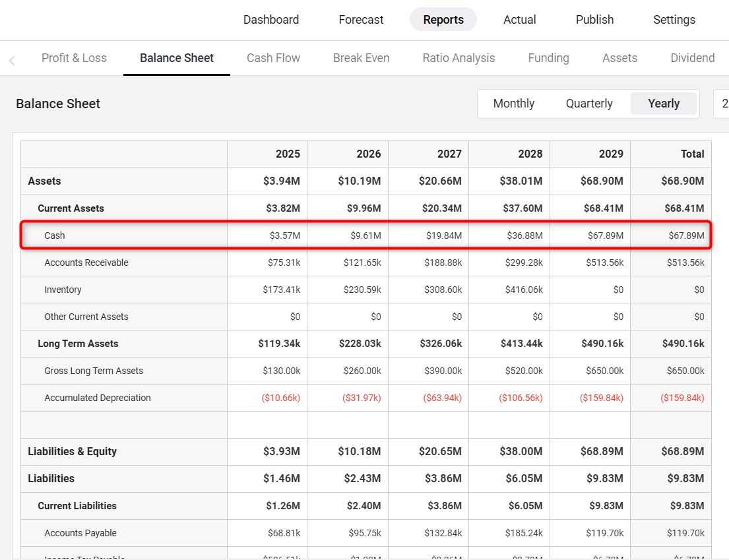
Task: Click the left scroll arrow on report tabs
Action: coord(12,61)
